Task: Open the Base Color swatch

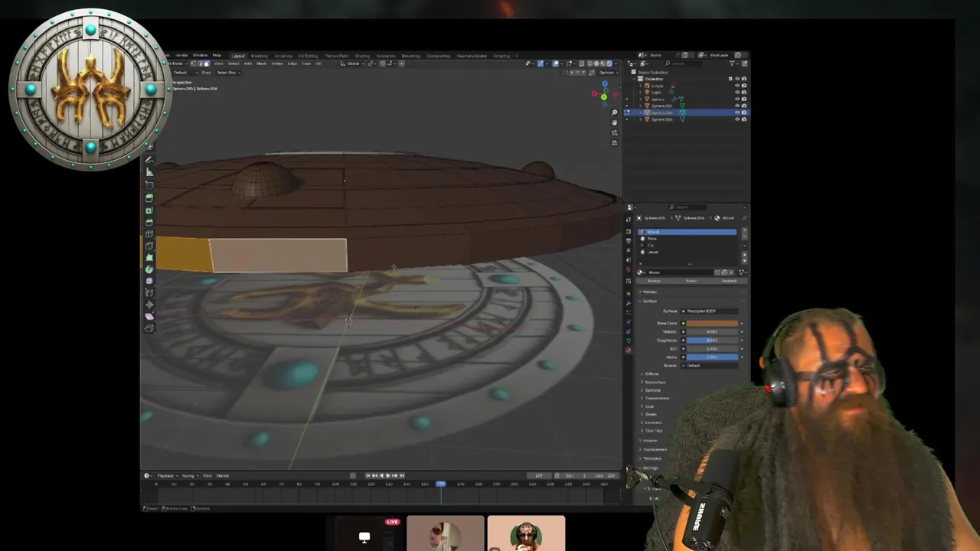Action: (x=712, y=323)
